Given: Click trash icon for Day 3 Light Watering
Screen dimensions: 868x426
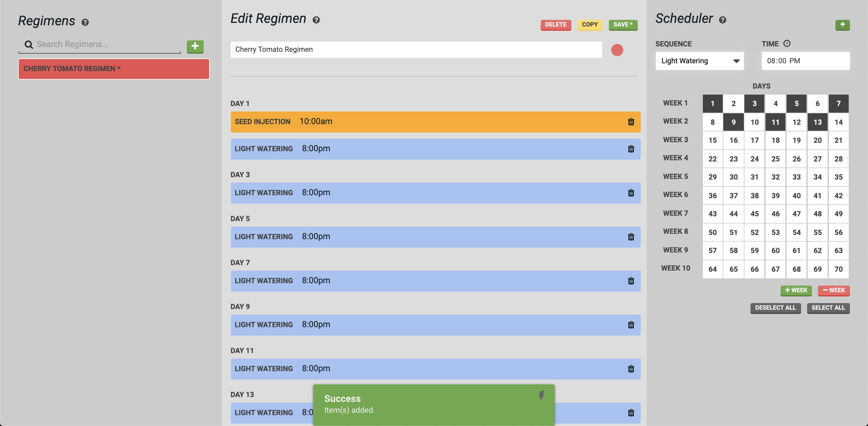Looking at the screenshot, I should pos(631,193).
